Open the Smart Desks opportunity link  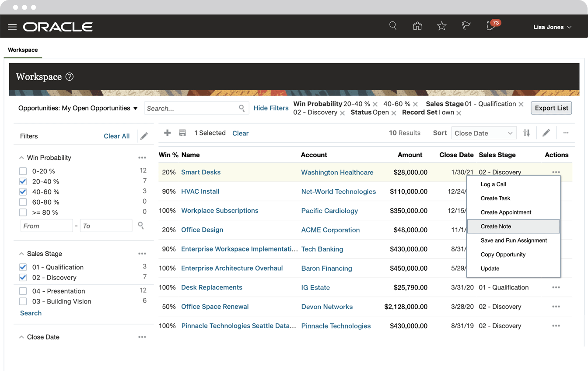click(201, 172)
